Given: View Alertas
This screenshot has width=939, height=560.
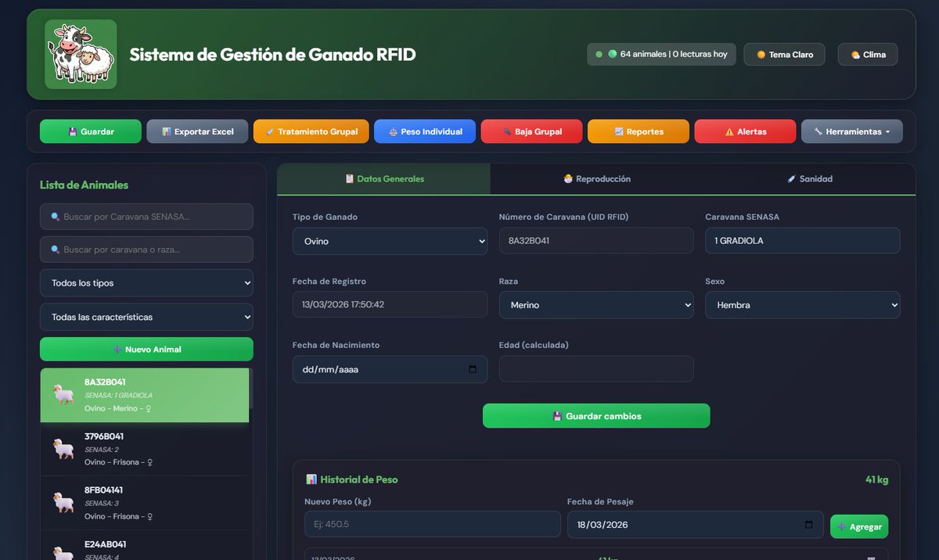Looking at the screenshot, I should [x=745, y=131].
